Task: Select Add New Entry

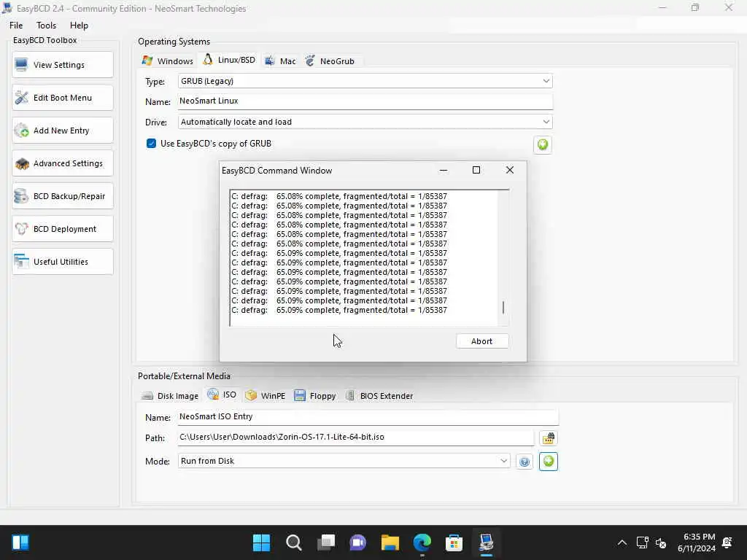Action: coord(63,131)
